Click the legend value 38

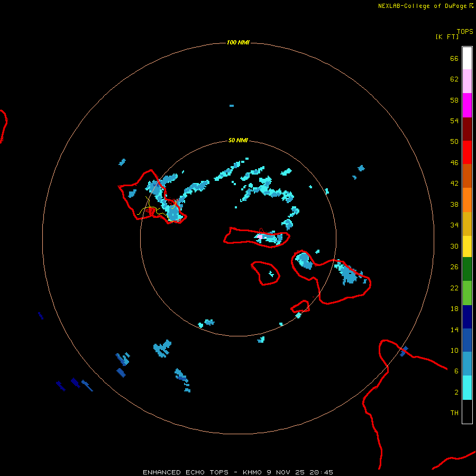tap(454, 204)
